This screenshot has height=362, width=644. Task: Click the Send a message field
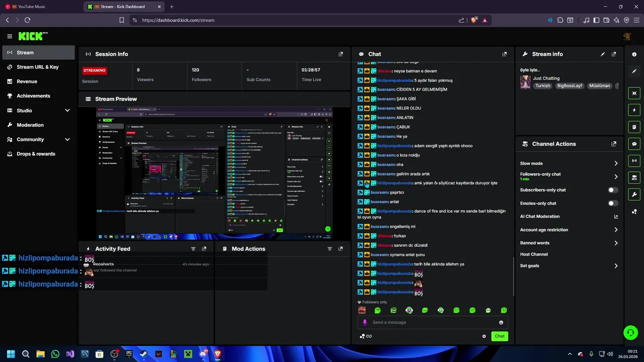(433, 323)
